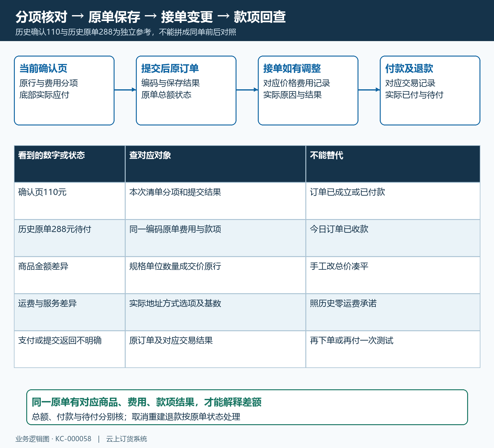This screenshot has width=494, height=448.
Task: Click the cell 原订单及对应交易结果
Action: (x=216, y=349)
